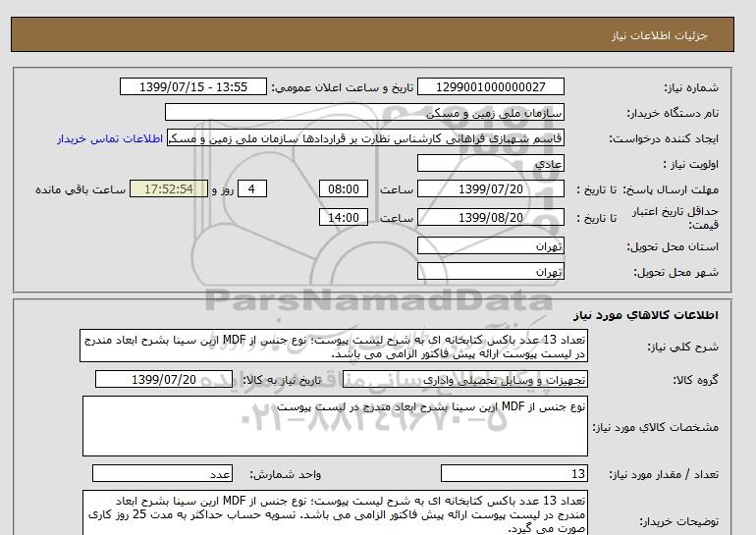
Task: Click label تاریخ نیاز به کالا
Action: (x=282, y=380)
